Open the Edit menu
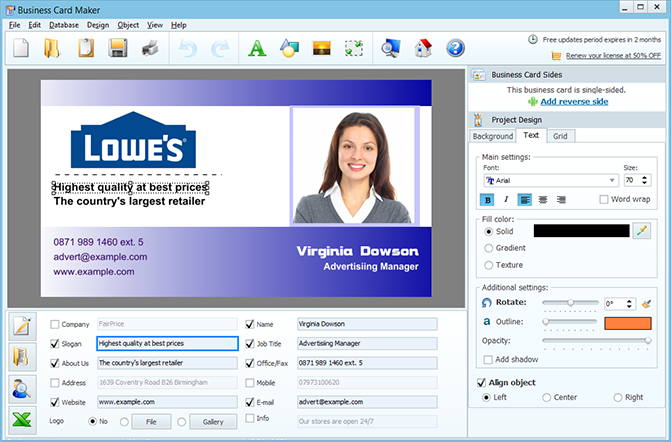Viewport: 671px width, 442px height. pos(34,25)
